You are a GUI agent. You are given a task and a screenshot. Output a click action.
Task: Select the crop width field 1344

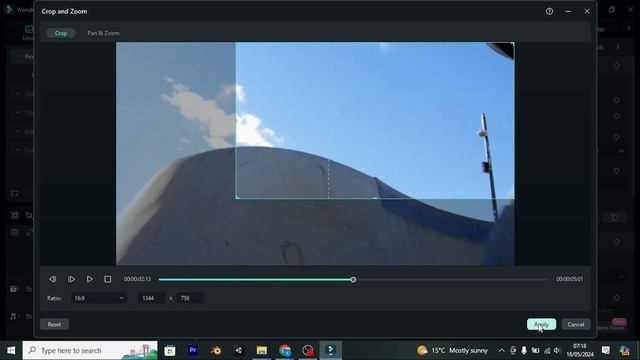(151, 298)
